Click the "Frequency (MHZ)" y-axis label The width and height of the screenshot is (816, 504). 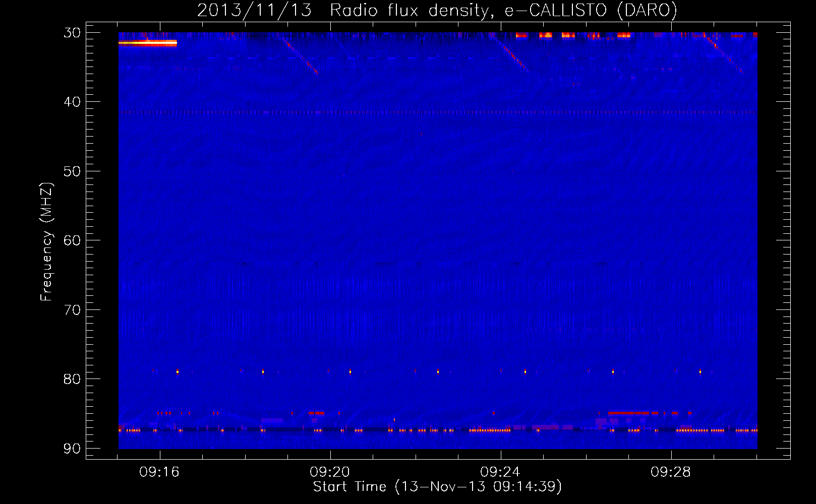pyautogui.click(x=46, y=242)
